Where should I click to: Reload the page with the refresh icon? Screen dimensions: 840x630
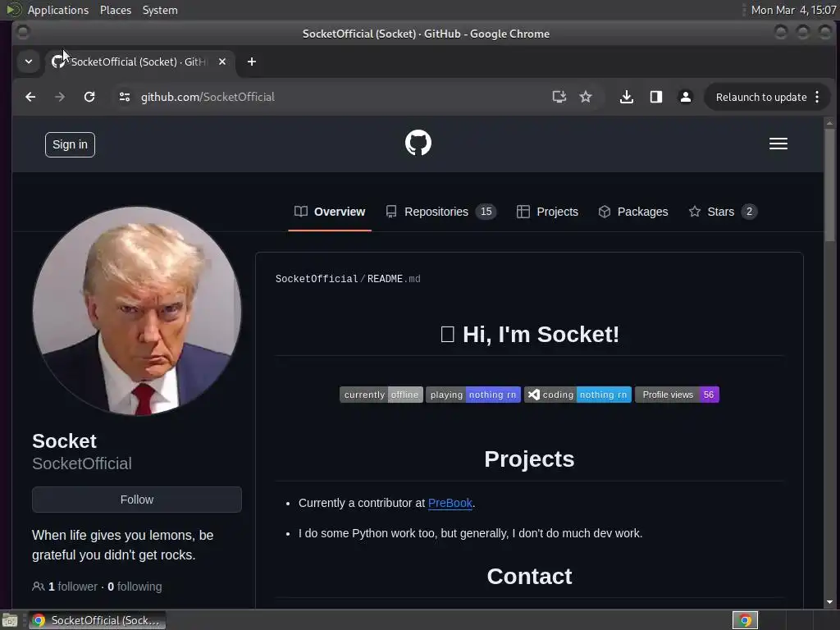[89, 97]
